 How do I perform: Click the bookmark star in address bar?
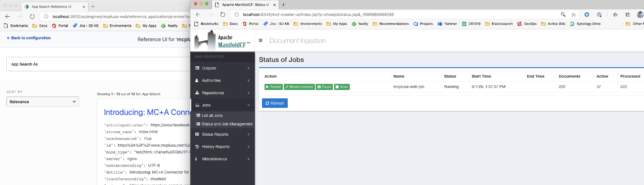573,14
